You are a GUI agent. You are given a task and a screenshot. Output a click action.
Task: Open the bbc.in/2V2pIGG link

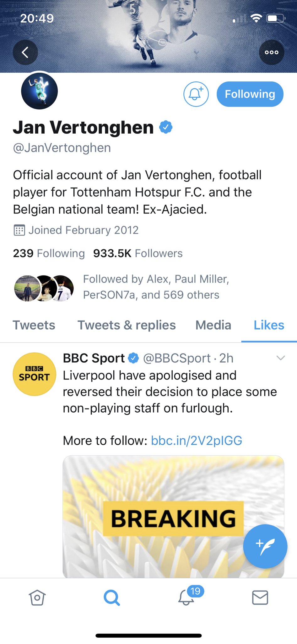197,441
